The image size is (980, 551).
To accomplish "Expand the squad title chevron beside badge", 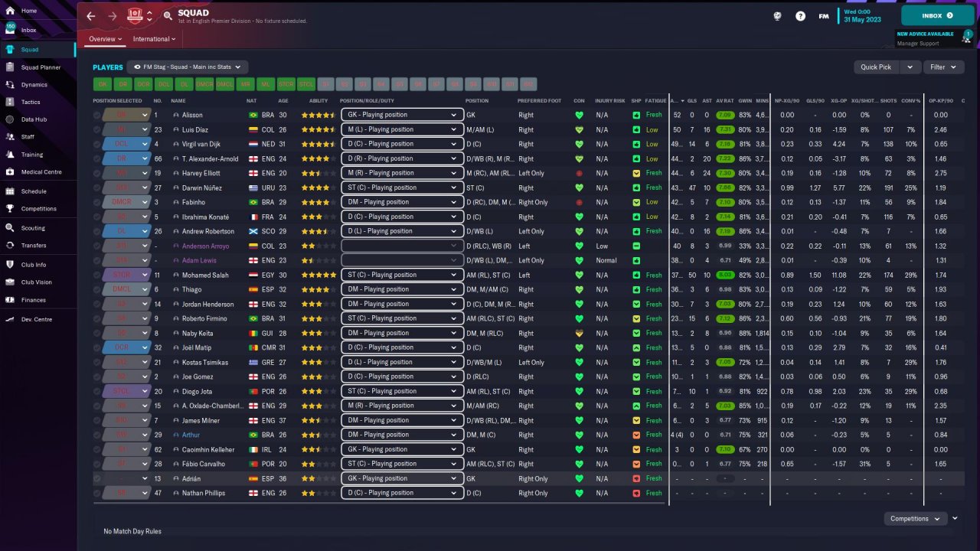I will [149, 15].
